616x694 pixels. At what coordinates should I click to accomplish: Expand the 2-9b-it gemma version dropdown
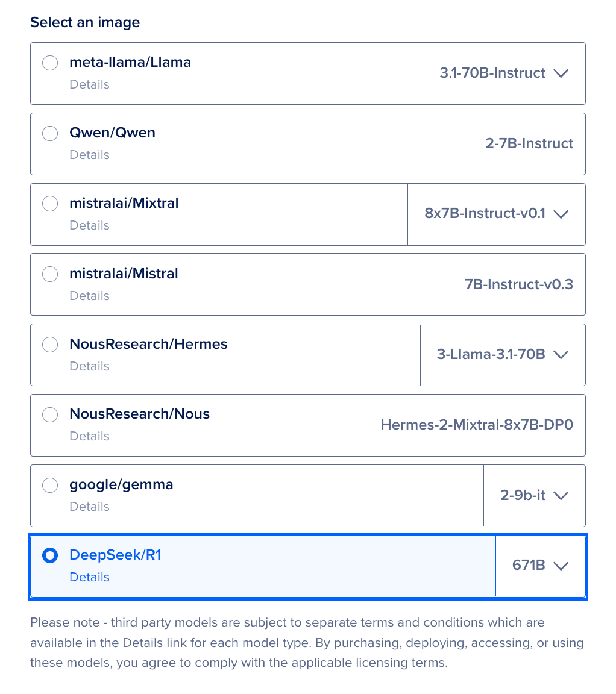coord(535,496)
